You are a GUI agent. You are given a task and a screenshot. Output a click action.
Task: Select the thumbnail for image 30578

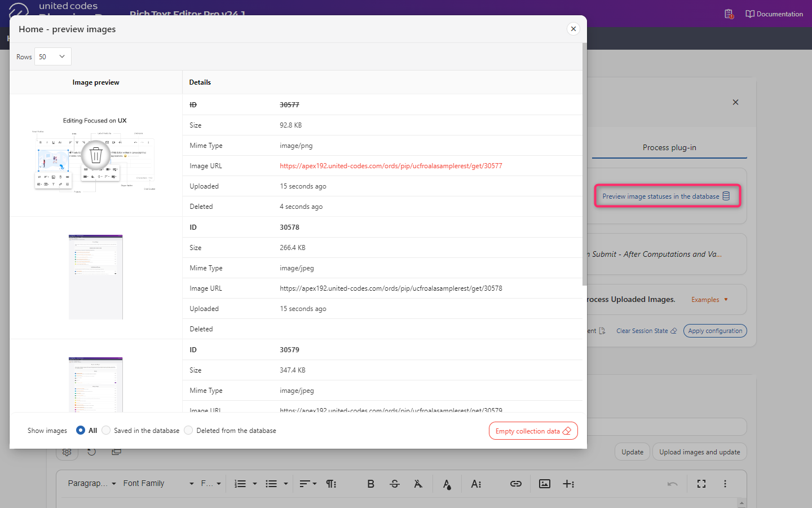(96, 277)
